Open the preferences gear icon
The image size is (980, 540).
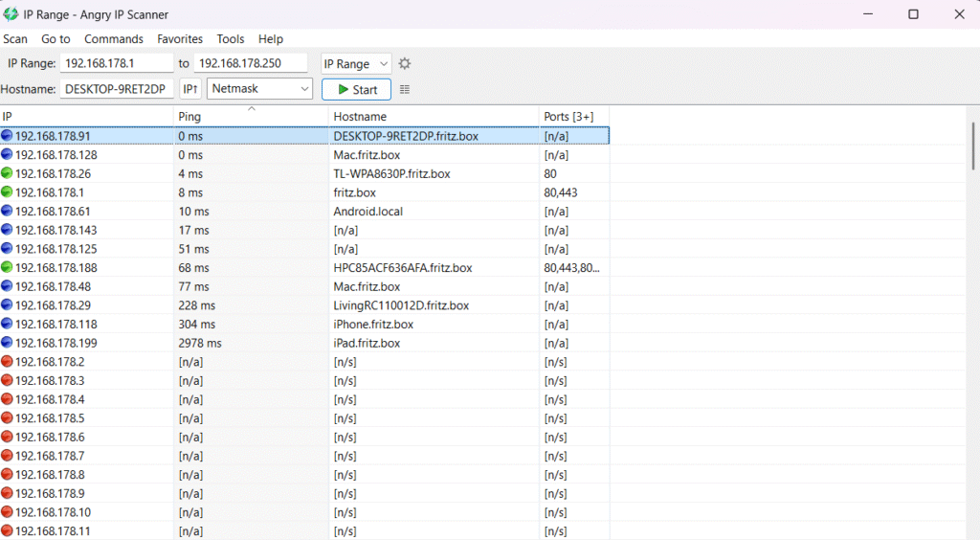click(405, 64)
